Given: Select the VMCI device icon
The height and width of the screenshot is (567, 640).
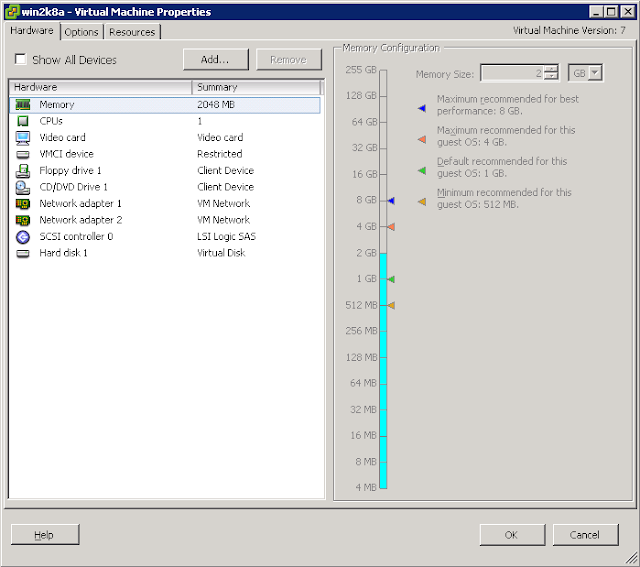Looking at the screenshot, I should [x=23, y=154].
